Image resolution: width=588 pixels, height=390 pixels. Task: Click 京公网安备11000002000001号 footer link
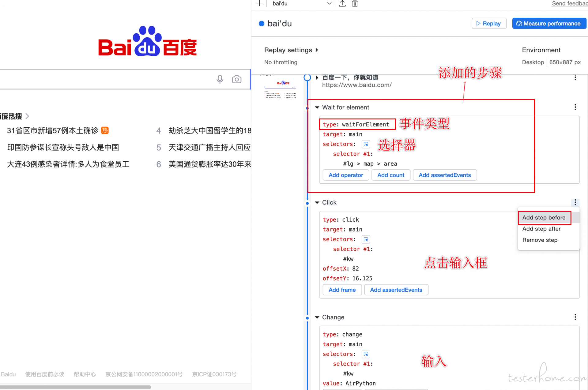(144, 374)
